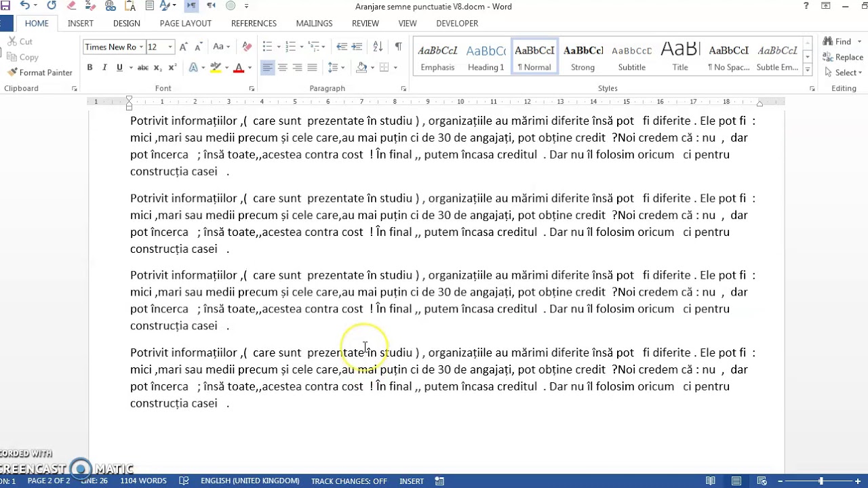Apply yellow text highlight color
This screenshot has width=868, height=488.
[216, 68]
